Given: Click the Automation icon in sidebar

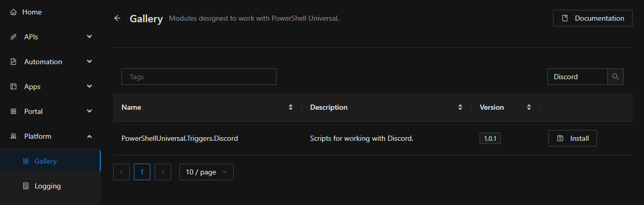Looking at the screenshot, I should coord(13,62).
